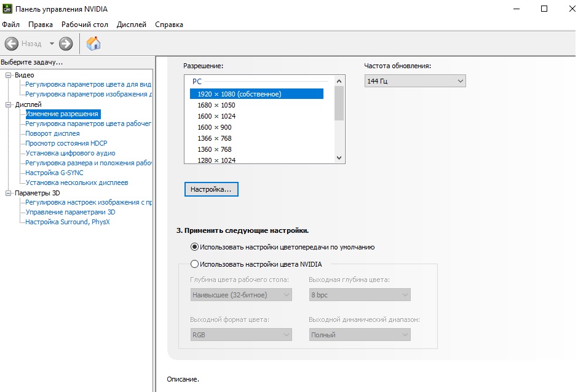This screenshot has height=392, width=578.
Task: Select default color settings radio button
Action: pyautogui.click(x=195, y=247)
